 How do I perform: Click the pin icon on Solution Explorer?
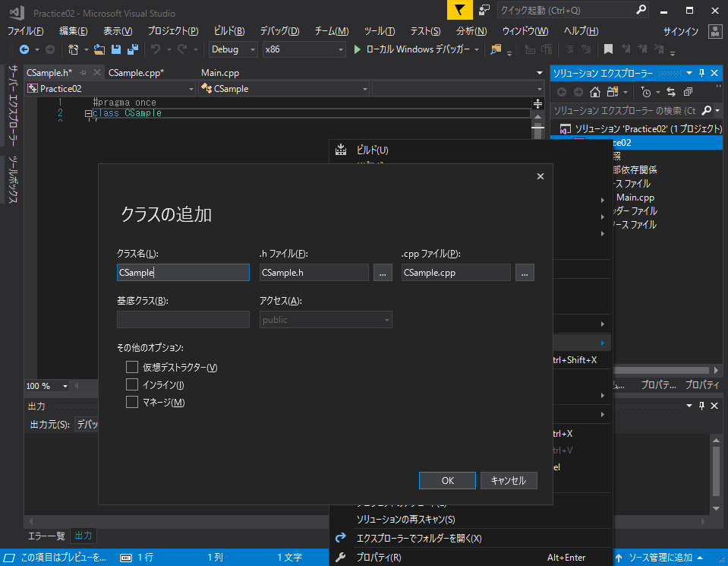tap(701, 73)
